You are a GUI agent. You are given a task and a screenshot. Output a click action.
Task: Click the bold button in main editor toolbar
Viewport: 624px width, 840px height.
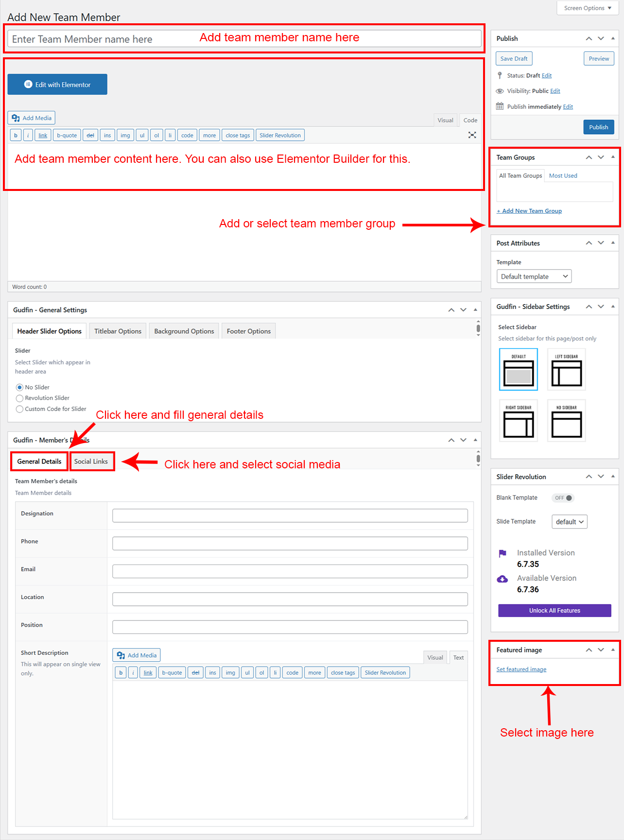16,136
